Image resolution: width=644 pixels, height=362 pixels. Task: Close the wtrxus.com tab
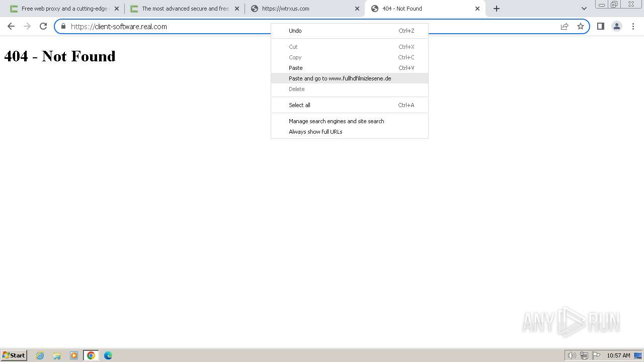(x=357, y=9)
